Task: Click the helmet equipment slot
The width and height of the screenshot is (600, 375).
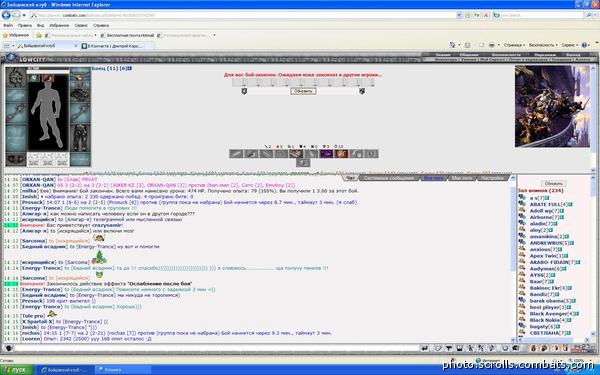Action: click(16, 78)
